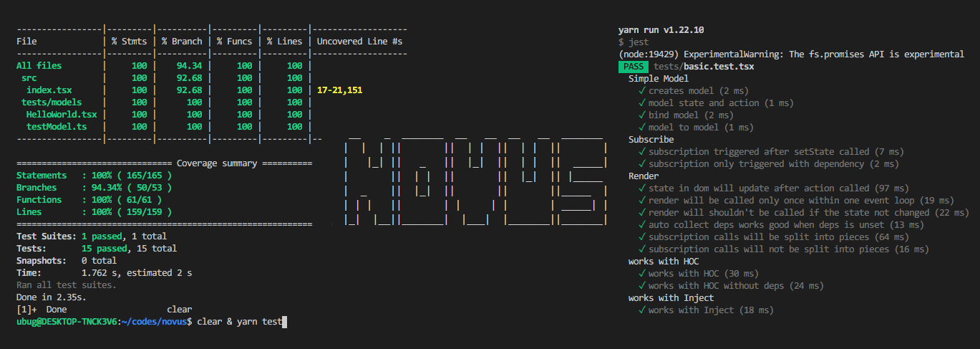
Task: Click 'Ran all test suites.' text
Action: click(67, 285)
